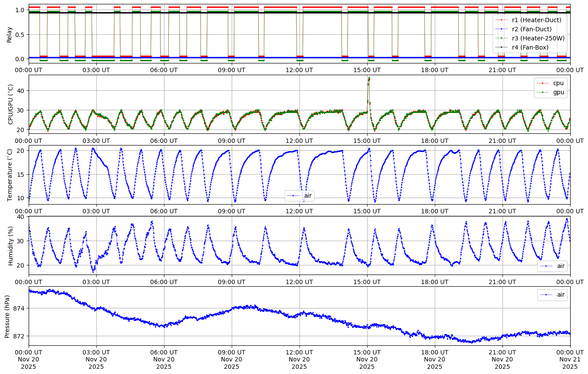The height and width of the screenshot is (374, 588).
Task: Click the Humidity (%) y-axis label
Action: click(11, 245)
